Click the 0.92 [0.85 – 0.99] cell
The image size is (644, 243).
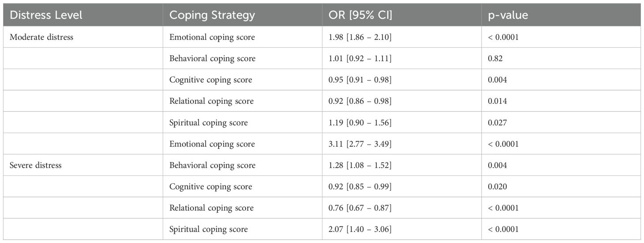click(360, 186)
